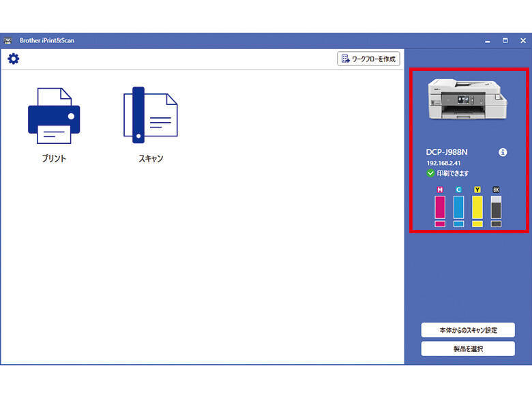The width and height of the screenshot is (532, 399).
Task: Open the DCP-J988N device info icon
Action: pos(503,152)
